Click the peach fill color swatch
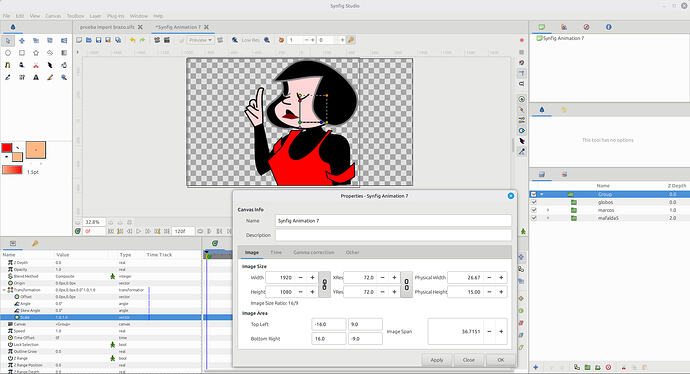Viewport: 690px width, 374px height. click(17, 157)
